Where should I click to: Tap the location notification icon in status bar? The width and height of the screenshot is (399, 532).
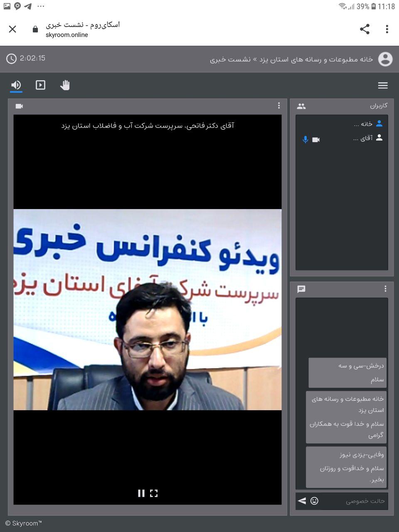[x=17, y=6]
